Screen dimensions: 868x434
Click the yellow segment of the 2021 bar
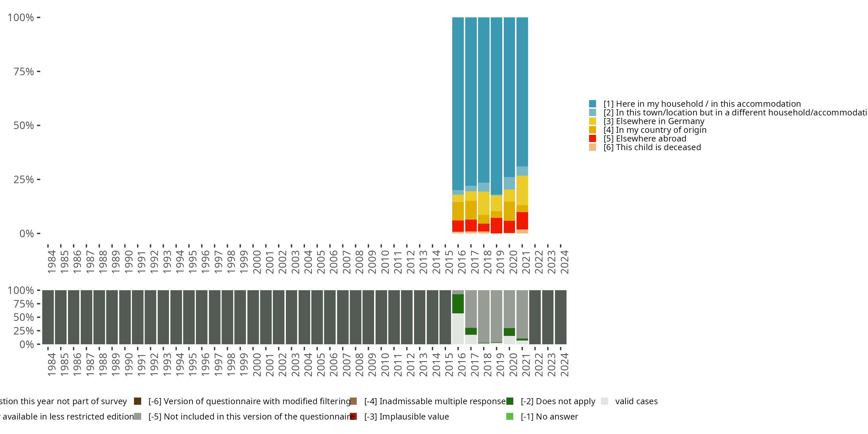coord(522,190)
